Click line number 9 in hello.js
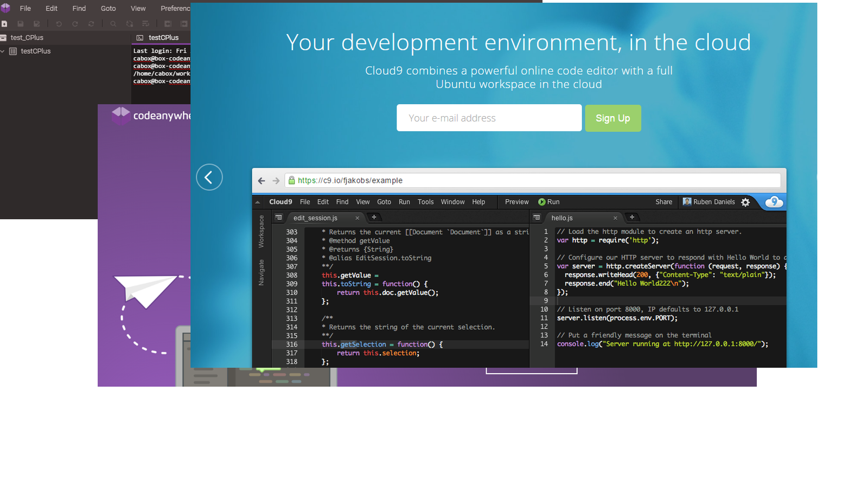This screenshot has width=868, height=486. [546, 300]
